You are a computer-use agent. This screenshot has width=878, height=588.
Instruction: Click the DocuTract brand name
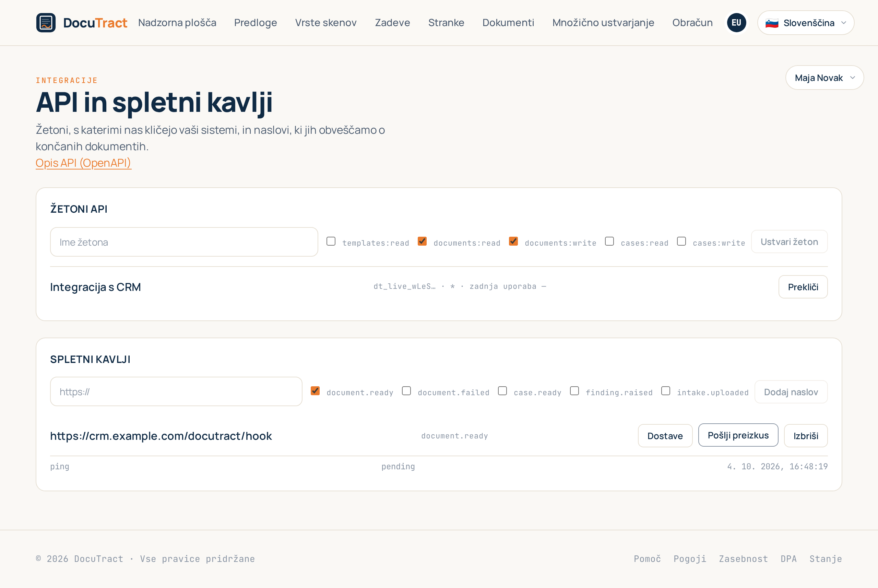95,23
